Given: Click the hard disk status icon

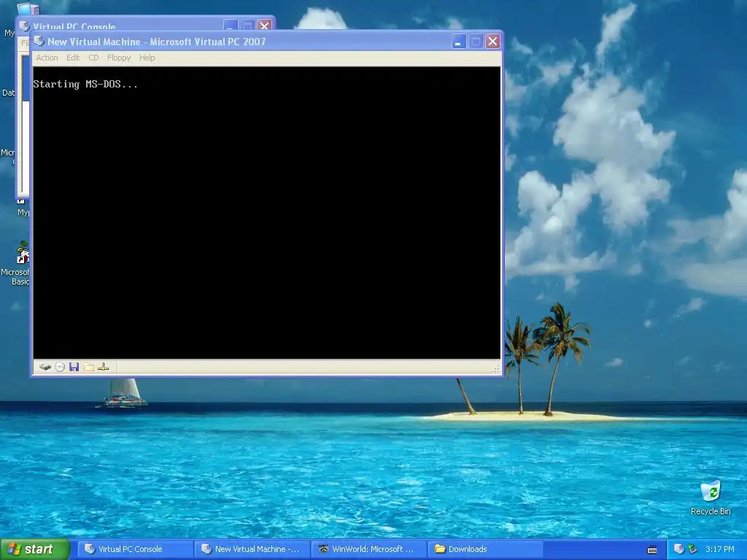Looking at the screenshot, I should [x=44, y=367].
